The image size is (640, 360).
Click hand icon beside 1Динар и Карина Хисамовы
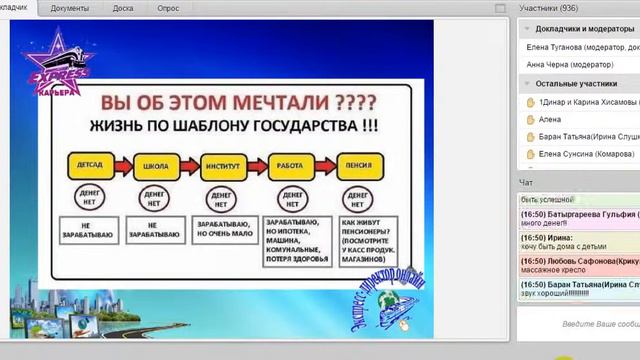click(x=530, y=102)
